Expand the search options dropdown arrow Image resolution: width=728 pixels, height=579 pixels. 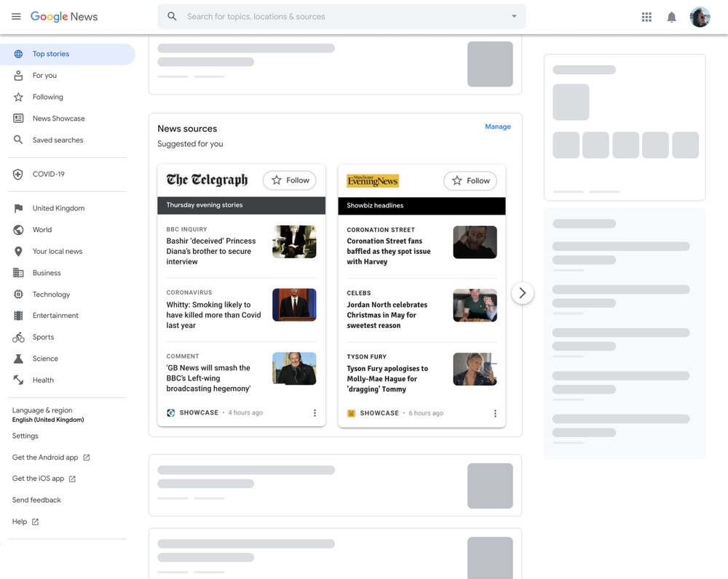click(x=514, y=17)
